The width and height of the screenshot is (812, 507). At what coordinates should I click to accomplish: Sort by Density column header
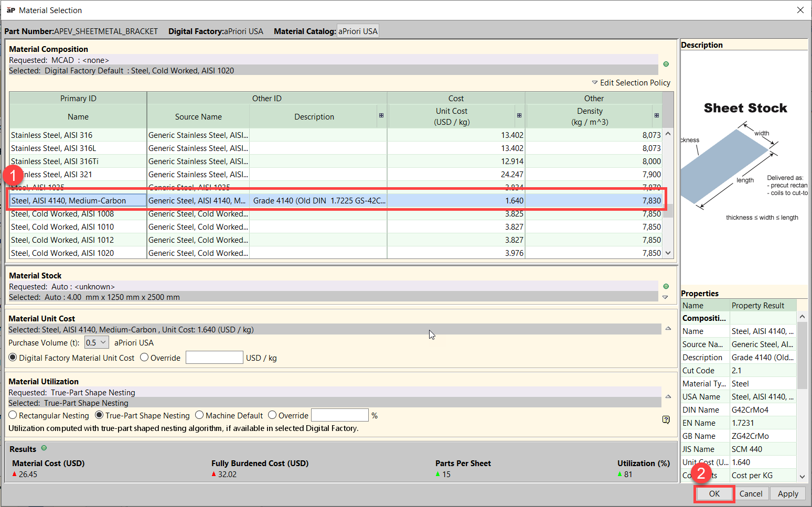[590, 116]
